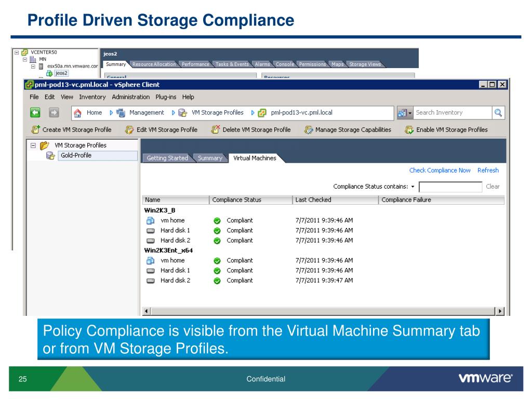The width and height of the screenshot is (532, 399).
Task: Click the arrow after VM Storage Profiles breadcrumb
Action: click(x=252, y=113)
